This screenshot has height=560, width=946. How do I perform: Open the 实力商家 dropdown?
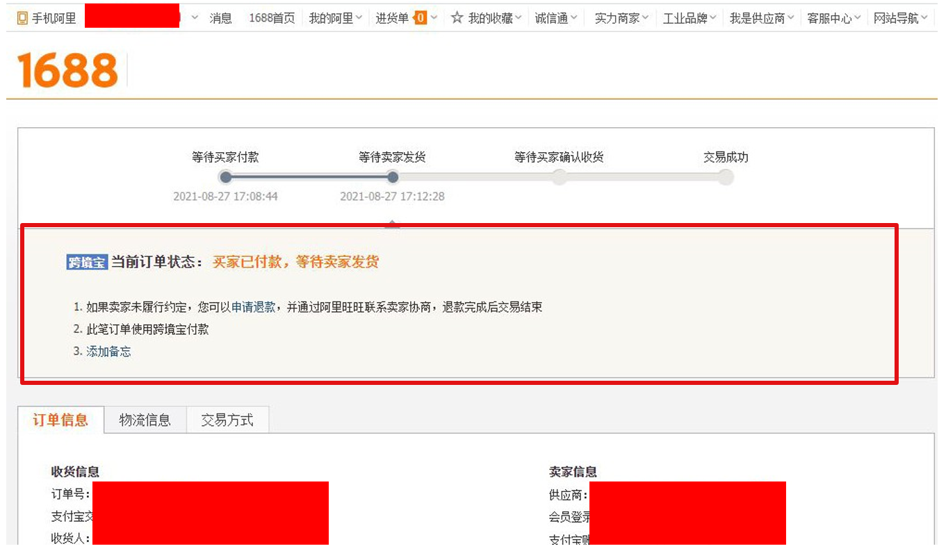click(621, 19)
